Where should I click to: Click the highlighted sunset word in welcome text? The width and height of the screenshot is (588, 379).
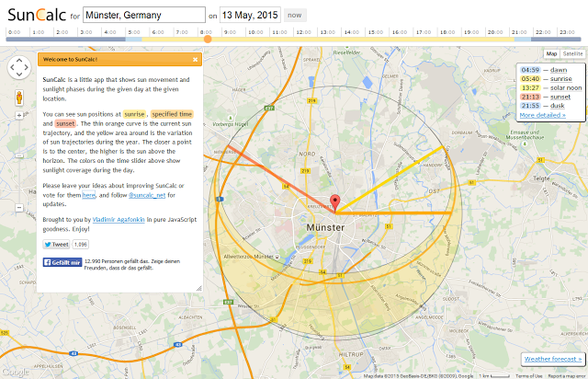[x=65, y=123]
